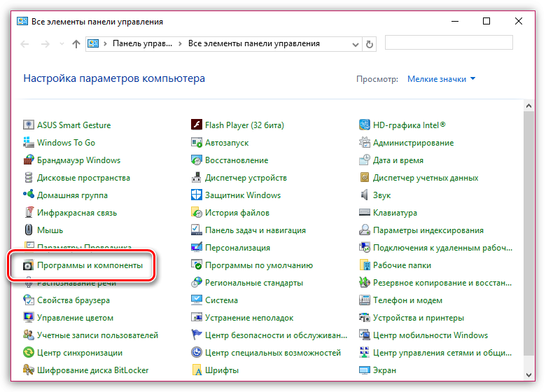546x392 pixels.
Task: Click the Панель управ... breadcrumb
Action: pyautogui.click(x=142, y=43)
